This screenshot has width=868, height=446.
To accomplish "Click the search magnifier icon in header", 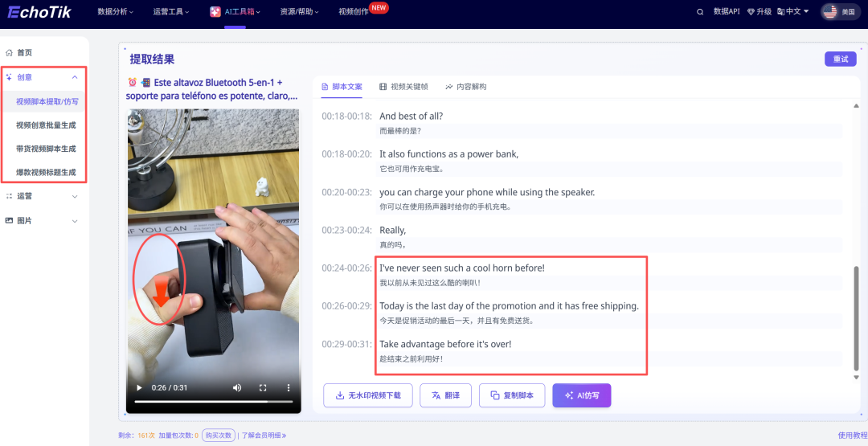I will coord(700,12).
